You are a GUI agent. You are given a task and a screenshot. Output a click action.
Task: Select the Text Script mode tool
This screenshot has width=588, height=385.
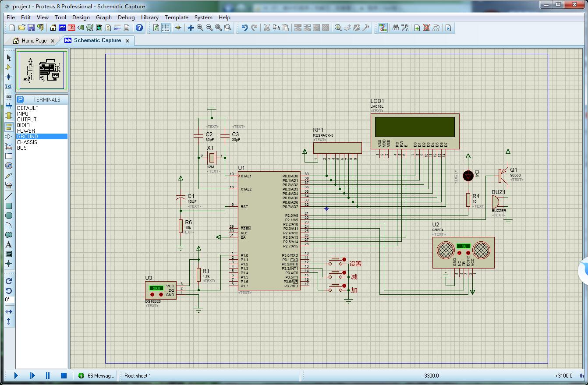(8, 96)
